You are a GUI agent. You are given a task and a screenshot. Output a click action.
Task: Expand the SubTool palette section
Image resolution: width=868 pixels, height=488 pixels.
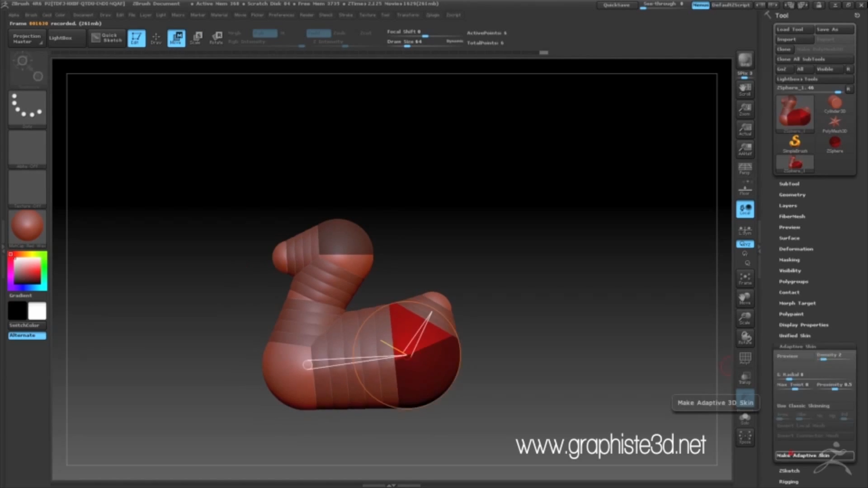click(789, 184)
